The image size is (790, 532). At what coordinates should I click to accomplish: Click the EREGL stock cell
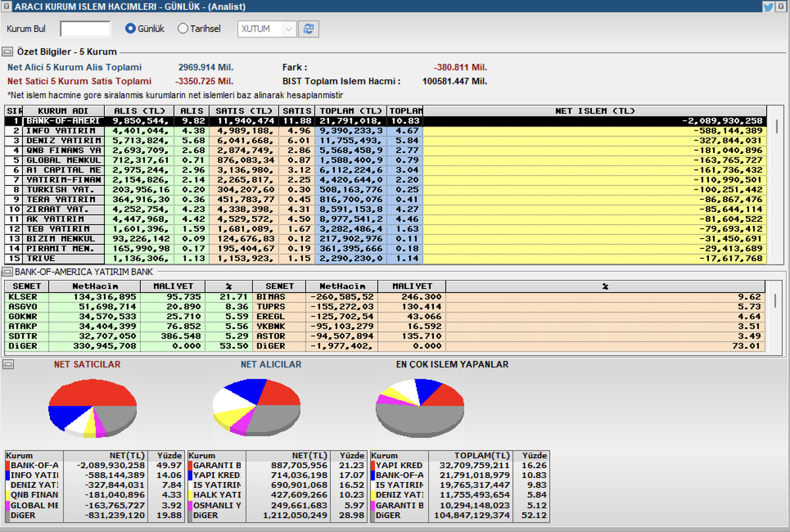pyautogui.click(x=279, y=317)
